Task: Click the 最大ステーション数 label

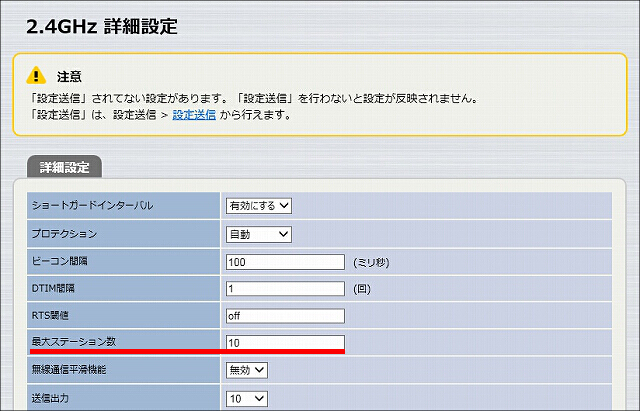Action: point(74,342)
